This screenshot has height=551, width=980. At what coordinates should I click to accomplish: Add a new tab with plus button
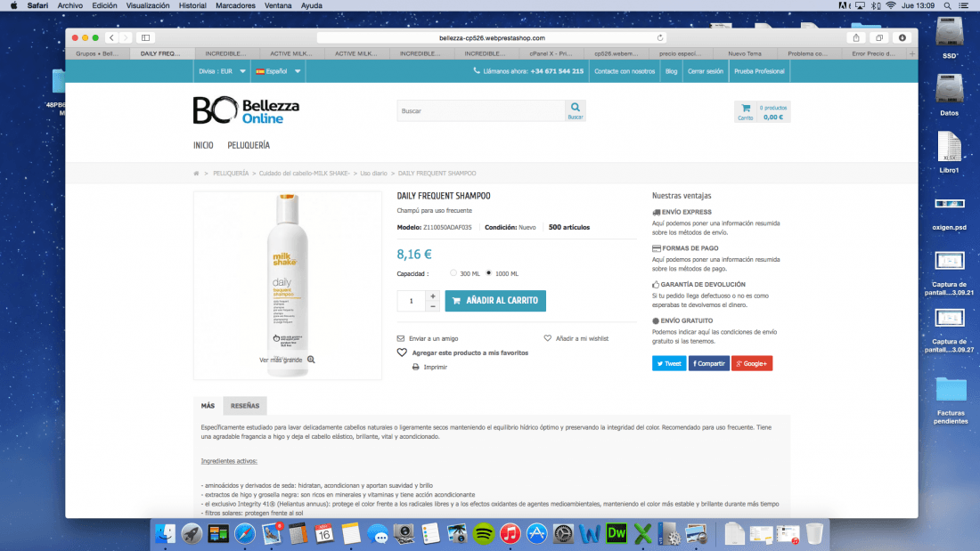coord(912,53)
